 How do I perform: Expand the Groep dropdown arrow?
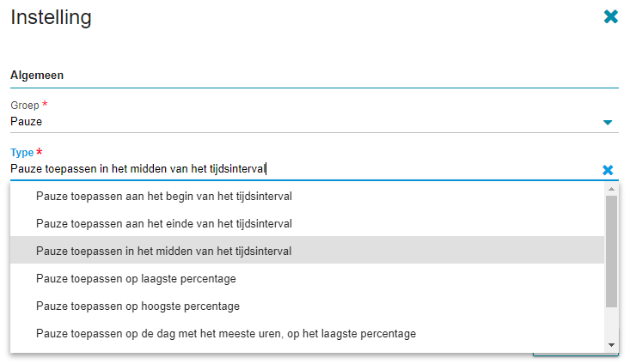coord(608,123)
